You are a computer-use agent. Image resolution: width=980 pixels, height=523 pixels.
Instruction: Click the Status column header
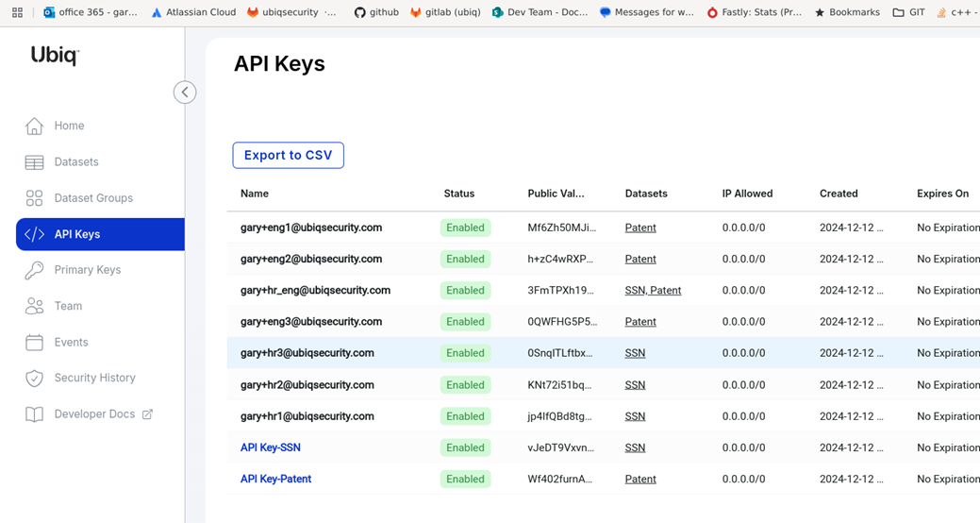coord(459,194)
